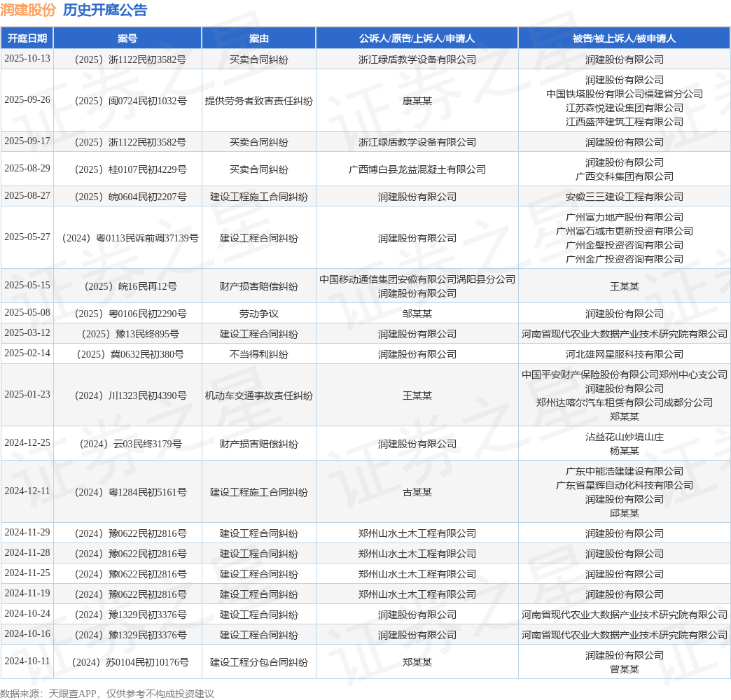Click defendant 中国铁塔股份有限公司福建省分公司
This screenshot has width=731, height=700.
[x=625, y=94]
